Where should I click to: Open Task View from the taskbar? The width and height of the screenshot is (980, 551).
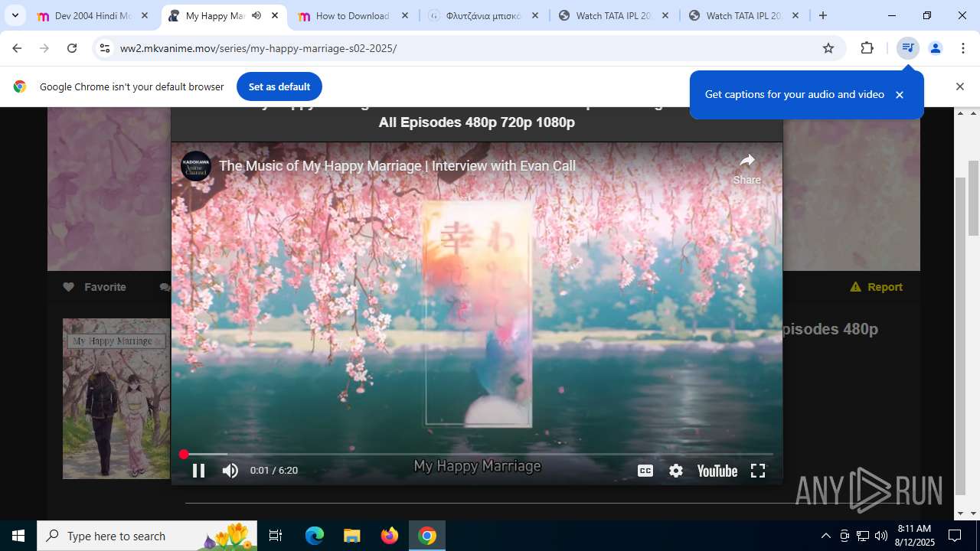pos(276,536)
